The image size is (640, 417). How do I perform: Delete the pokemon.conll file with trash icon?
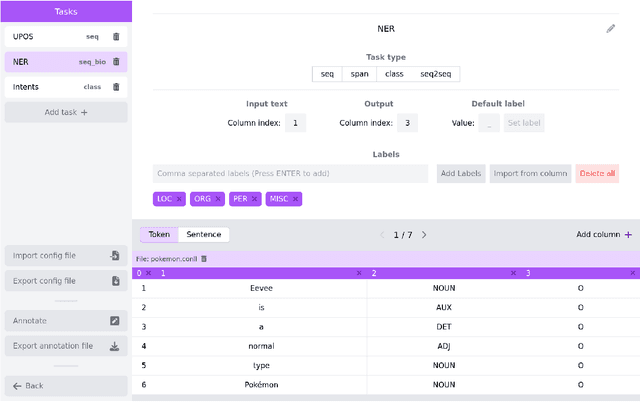tap(205, 258)
